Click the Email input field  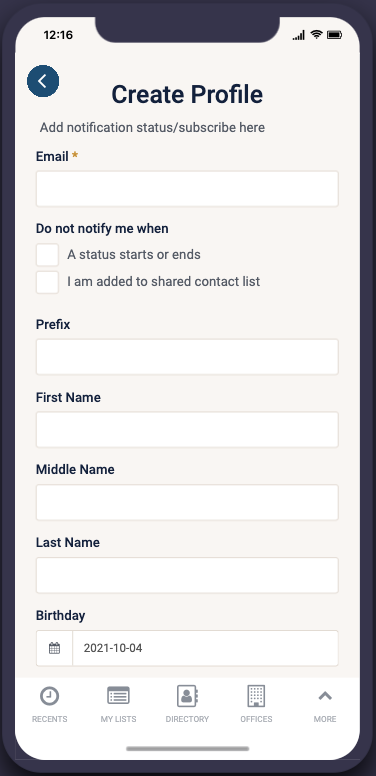187,189
